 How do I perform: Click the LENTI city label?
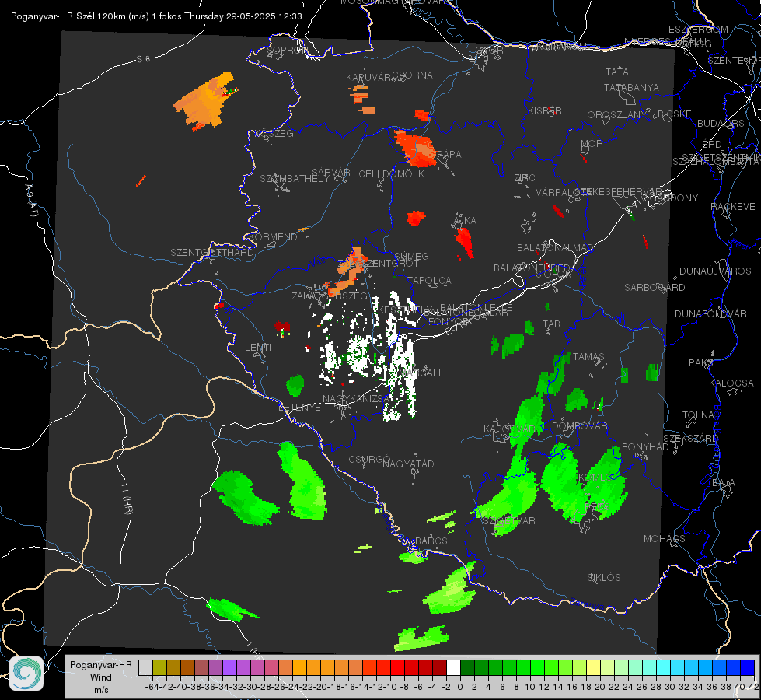point(258,348)
